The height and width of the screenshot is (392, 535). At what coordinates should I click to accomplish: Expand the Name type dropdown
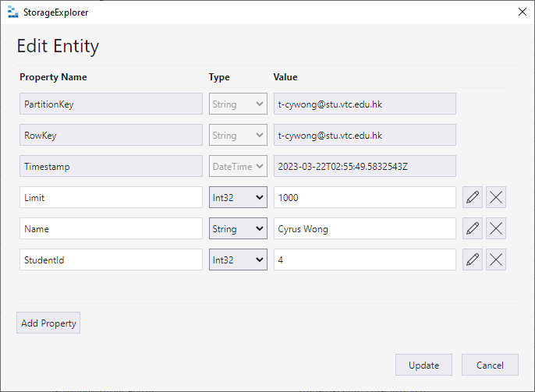[x=238, y=228]
